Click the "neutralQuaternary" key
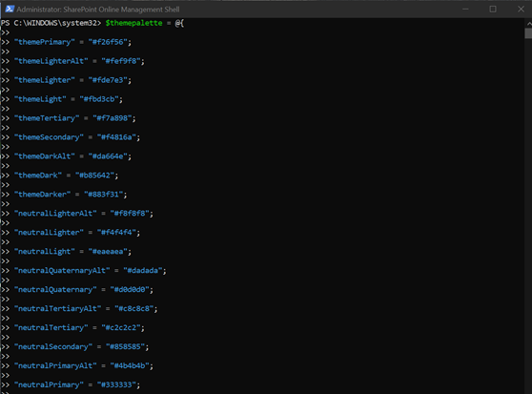The width and height of the screenshot is (532, 394). tap(55, 289)
